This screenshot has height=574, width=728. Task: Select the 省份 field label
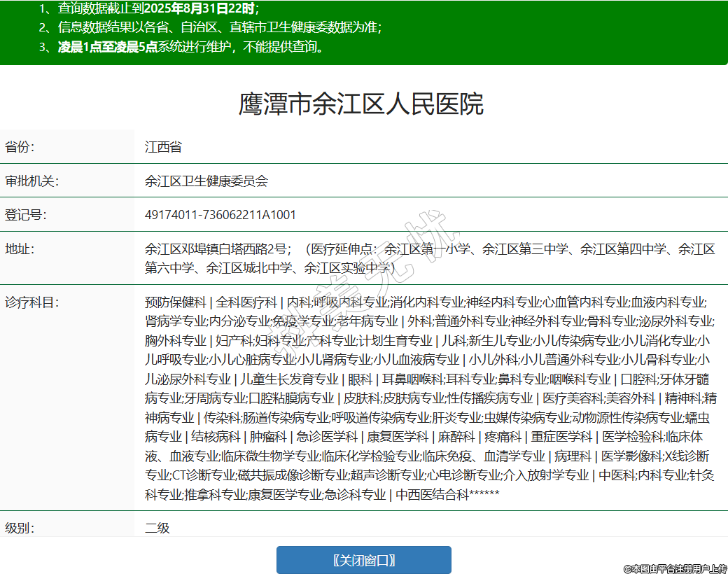(x=20, y=147)
